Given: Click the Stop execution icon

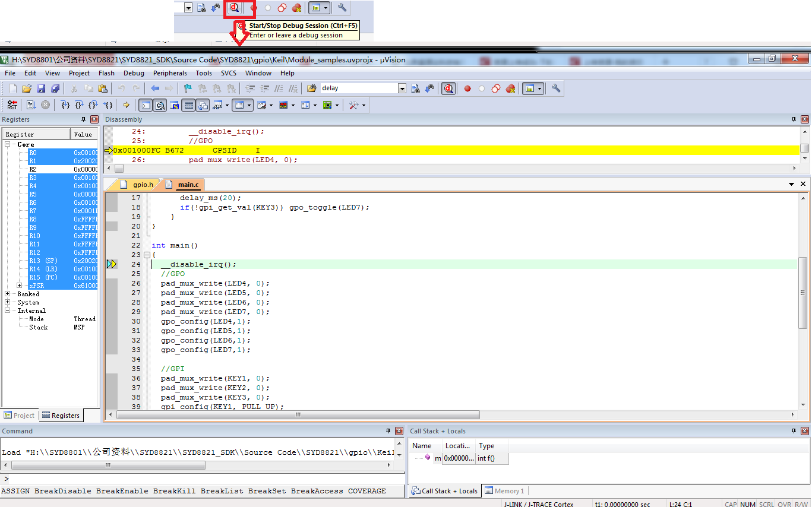Looking at the screenshot, I should pyautogui.click(x=45, y=105).
